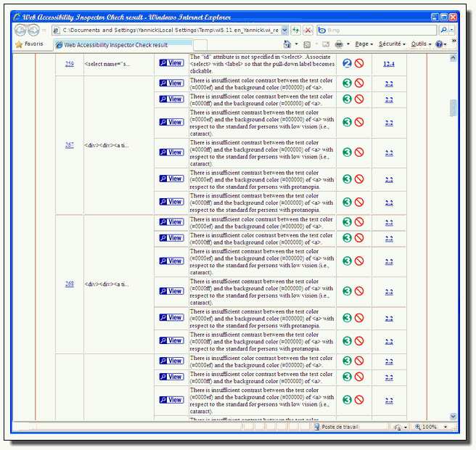Click the Print toolbar icon
Viewport: 476px width, 450px height.
pos(339,44)
